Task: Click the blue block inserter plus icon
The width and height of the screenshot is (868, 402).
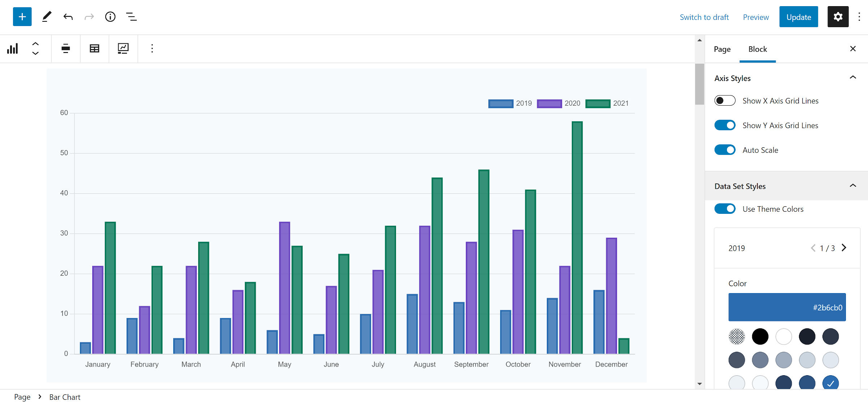Action: point(22,17)
